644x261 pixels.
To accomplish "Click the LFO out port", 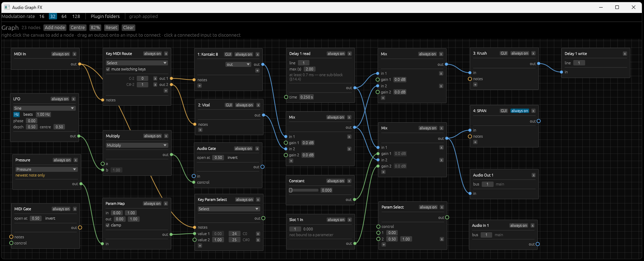I will pos(79,136).
